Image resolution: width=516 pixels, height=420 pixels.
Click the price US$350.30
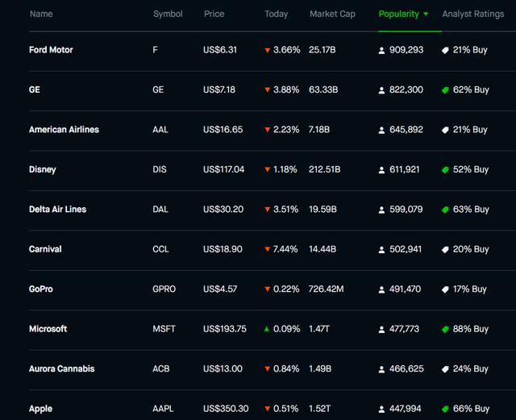[226, 409]
